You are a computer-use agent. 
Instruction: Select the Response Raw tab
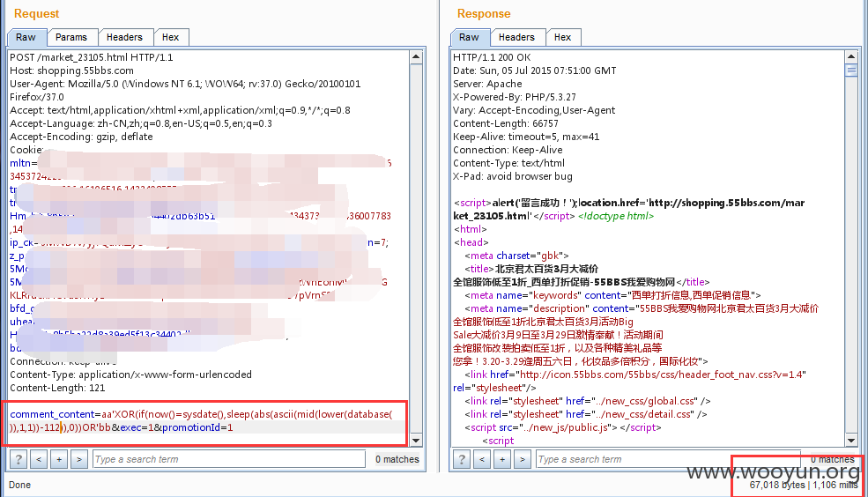469,37
